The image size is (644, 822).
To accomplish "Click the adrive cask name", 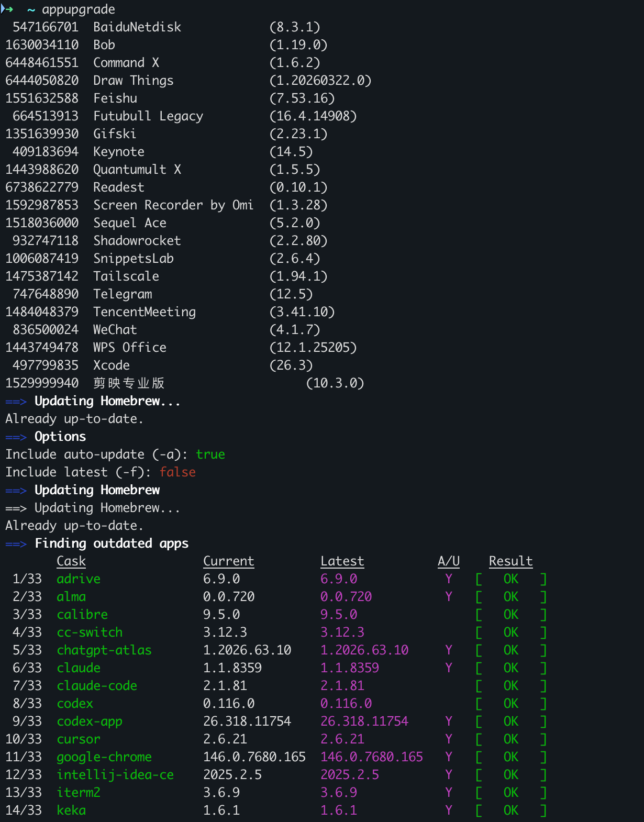I will point(79,579).
